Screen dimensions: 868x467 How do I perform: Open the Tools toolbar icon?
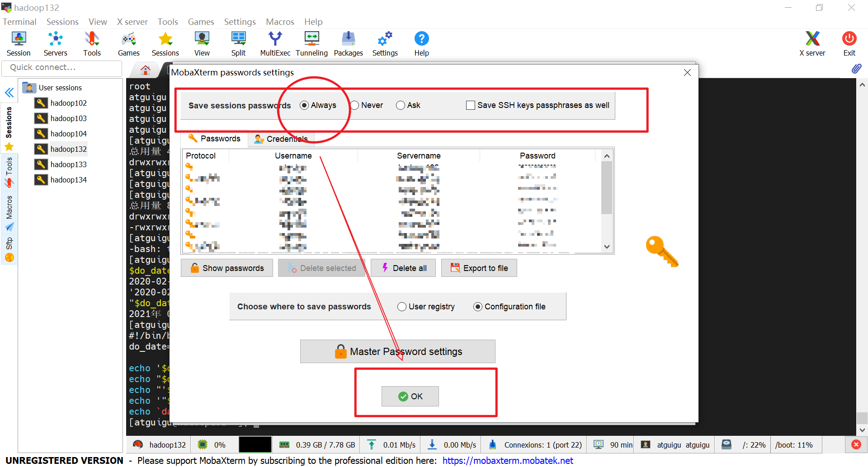click(x=92, y=44)
